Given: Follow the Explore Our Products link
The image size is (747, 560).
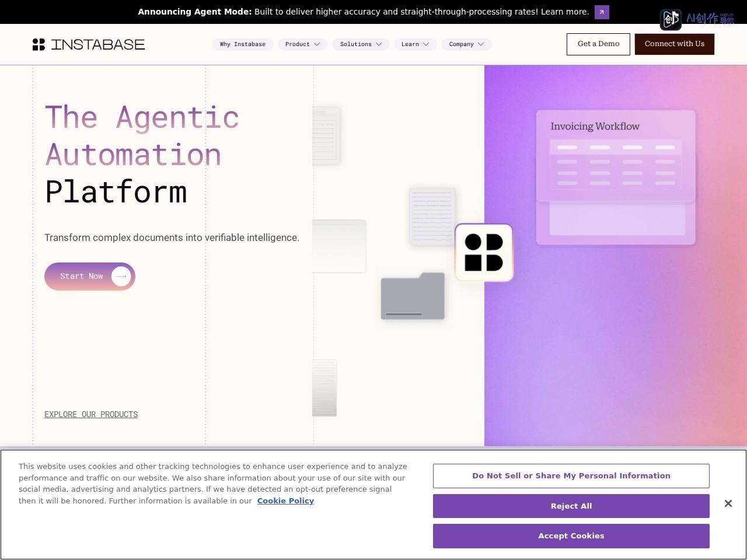Looking at the screenshot, I should tap(91, 414).
